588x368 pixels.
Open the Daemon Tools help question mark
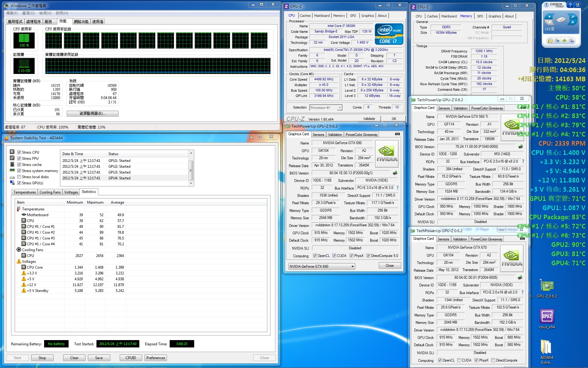coord(570,5)
